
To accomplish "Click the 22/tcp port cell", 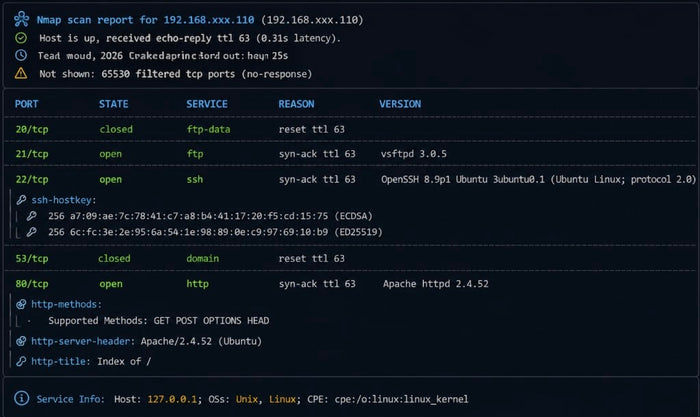I will pos(32,179).
